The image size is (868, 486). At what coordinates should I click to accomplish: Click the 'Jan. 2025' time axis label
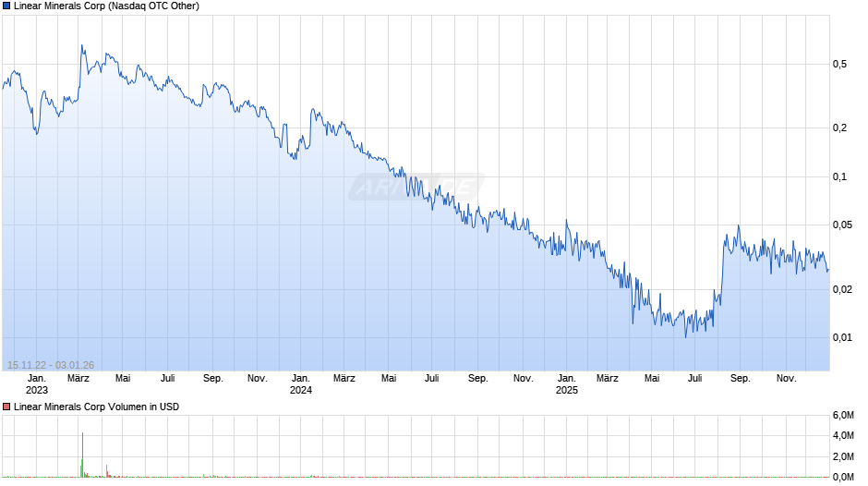(566, 384)
